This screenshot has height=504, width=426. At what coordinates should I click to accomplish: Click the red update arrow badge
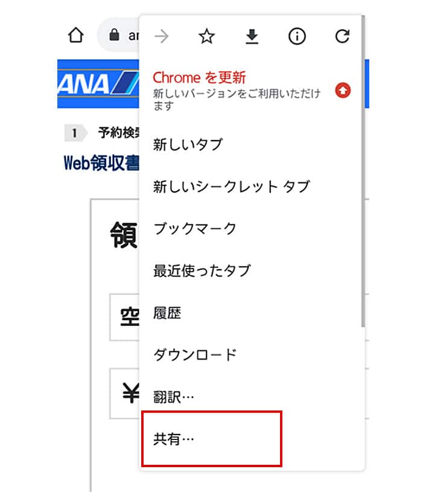[x=343, y=91]
